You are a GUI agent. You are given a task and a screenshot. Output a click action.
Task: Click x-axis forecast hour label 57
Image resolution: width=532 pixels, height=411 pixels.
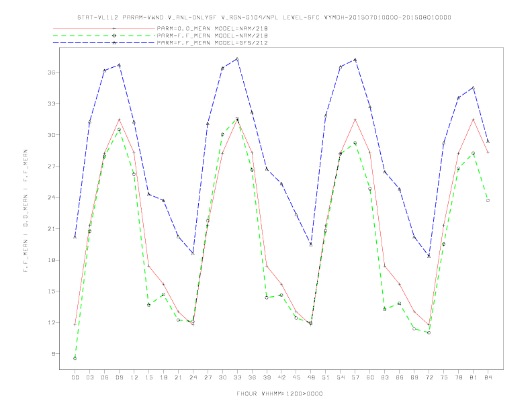pos(355,377)
